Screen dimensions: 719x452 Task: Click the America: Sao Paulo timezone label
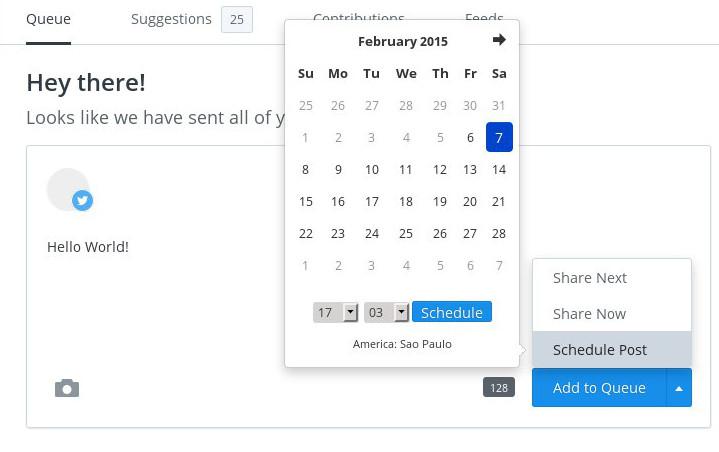[x=402, y=344]
